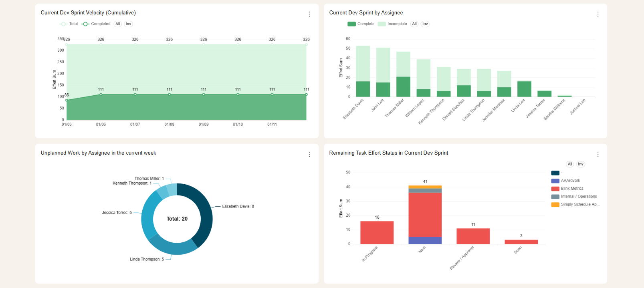Toggle Blink Metrics legend entry
This screenshot has width=644, height=288.
[567, 189]
